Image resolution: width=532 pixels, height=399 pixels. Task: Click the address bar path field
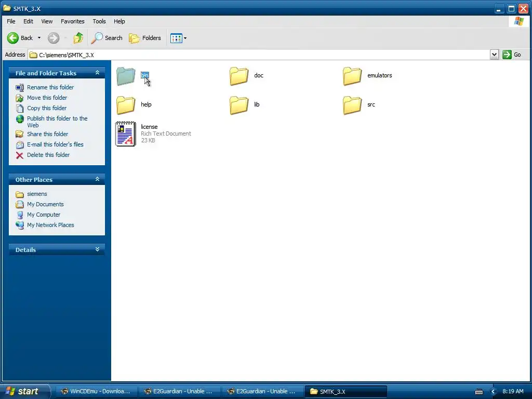click(259, 55)
